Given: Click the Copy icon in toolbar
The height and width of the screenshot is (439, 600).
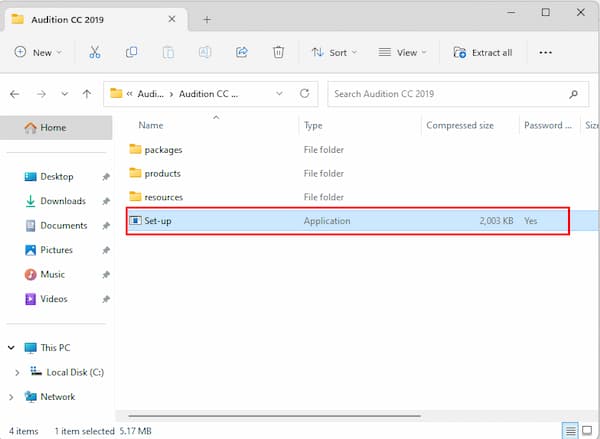Looking at the screenshot, I should (131, 52).
